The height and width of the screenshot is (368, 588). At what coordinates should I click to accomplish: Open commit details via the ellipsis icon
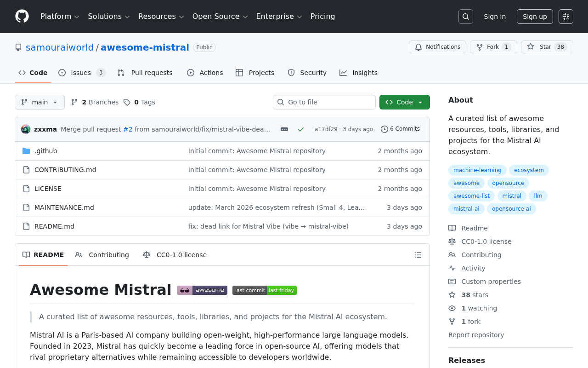pyautogui.click(x=284, y=129)
